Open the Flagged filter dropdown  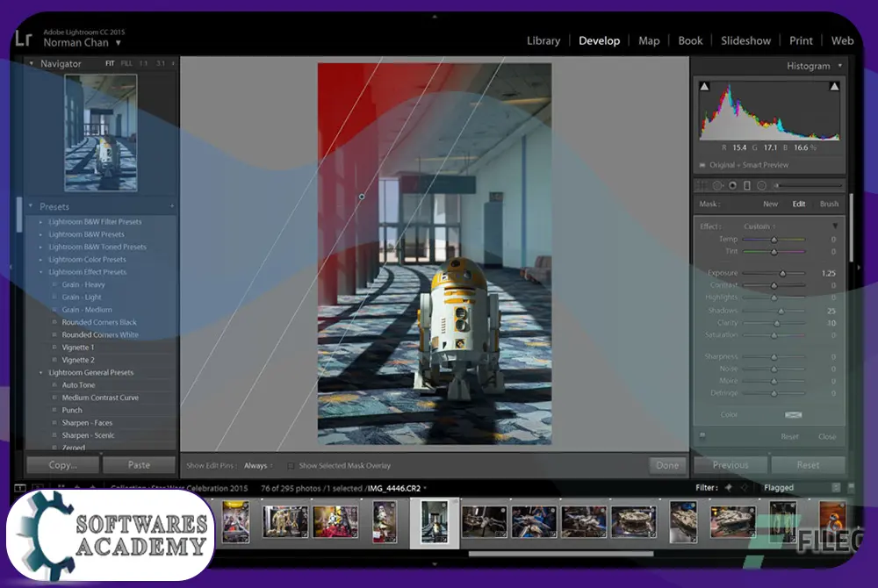(802, 488)
